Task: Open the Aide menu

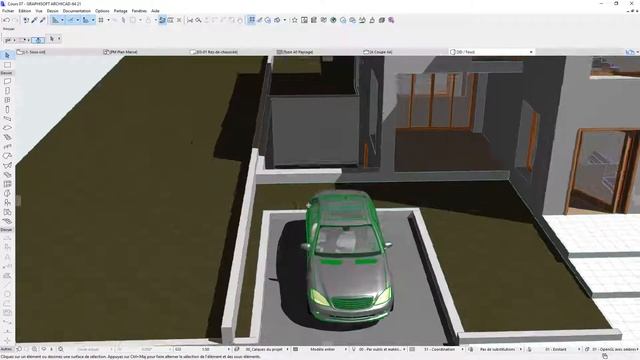Action: pyautogui.click(x=155, y=11)
